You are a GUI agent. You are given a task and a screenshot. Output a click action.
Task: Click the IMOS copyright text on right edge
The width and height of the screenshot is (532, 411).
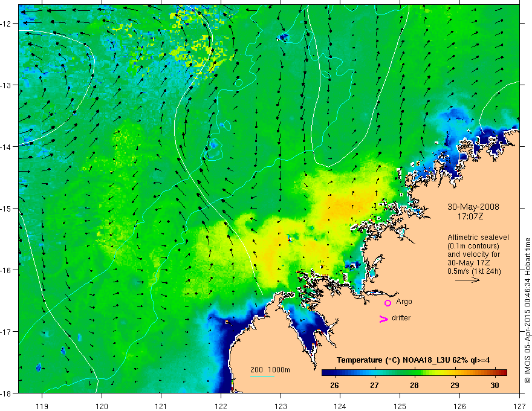click(528, 311)
